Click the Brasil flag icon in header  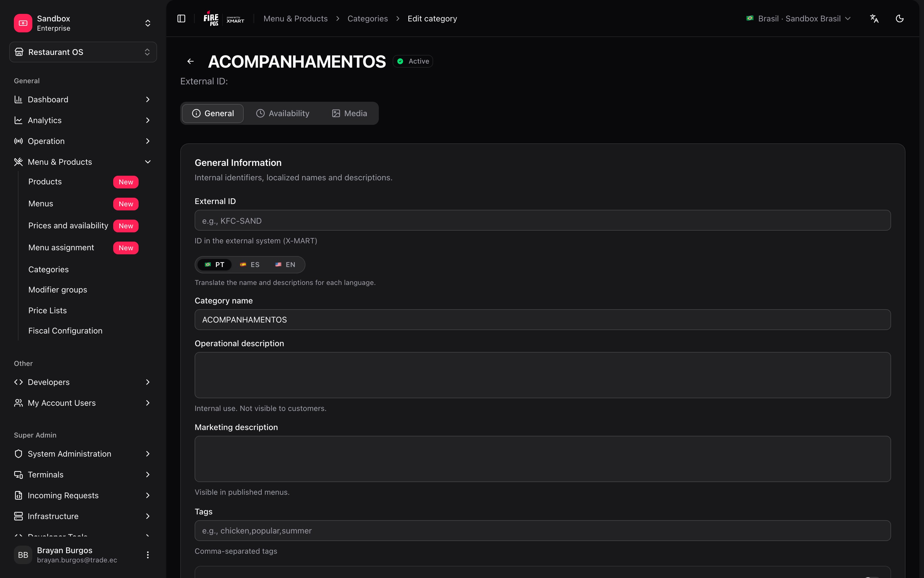pyautogui.click(x=750, y=18)
